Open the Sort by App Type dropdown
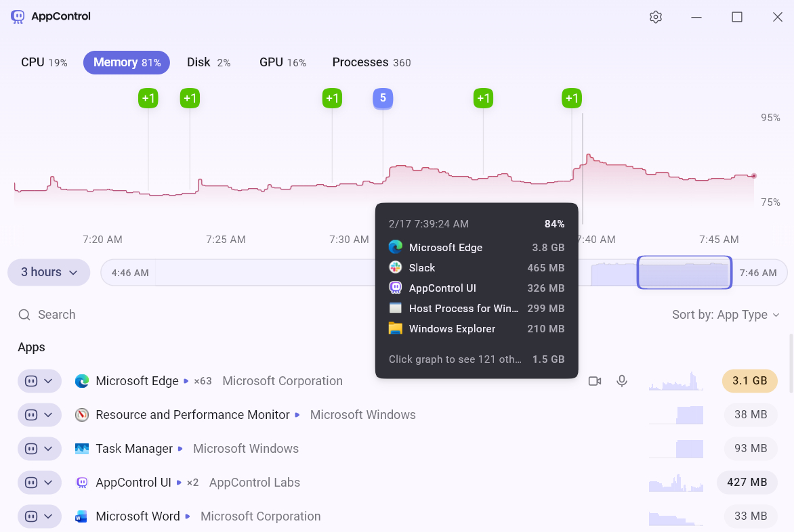This screenshot has height=532, width=794. [x=726, y=314]
